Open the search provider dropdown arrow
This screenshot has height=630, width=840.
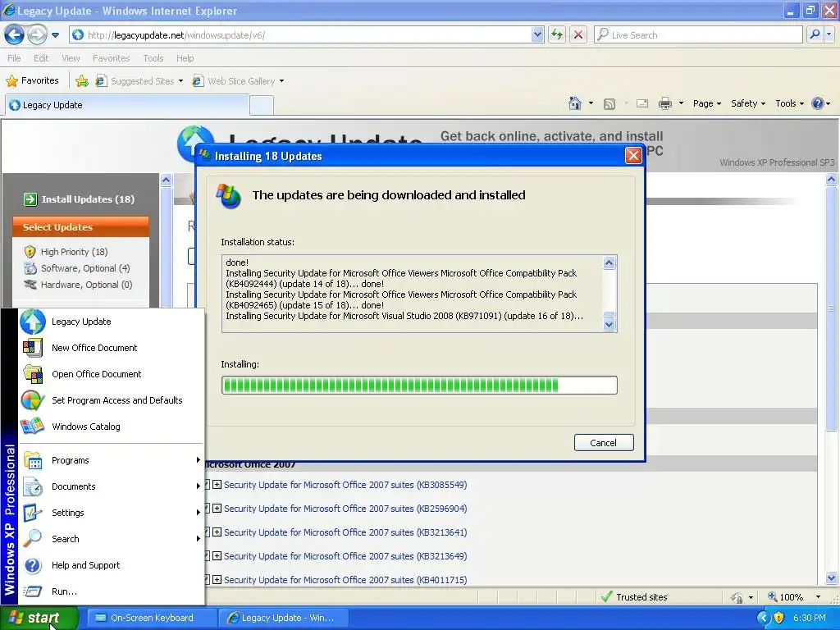[x=829, y=34]
